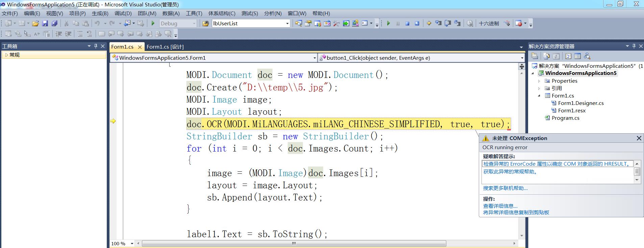Stop debugging with the blue square button

pyautogui.click(x=407, y=23)
